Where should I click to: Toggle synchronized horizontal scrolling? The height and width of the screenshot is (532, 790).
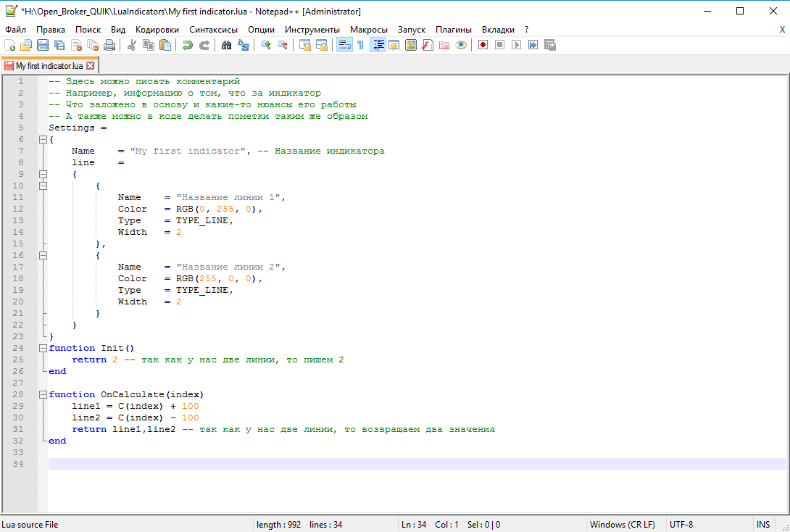point(322,46)
